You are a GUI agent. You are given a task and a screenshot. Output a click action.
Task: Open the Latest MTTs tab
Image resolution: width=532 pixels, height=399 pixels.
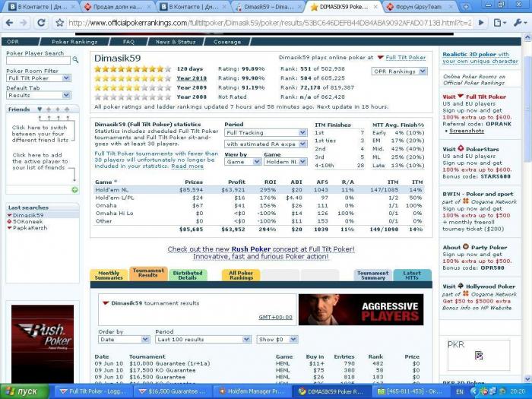click(x=412, y=275)
